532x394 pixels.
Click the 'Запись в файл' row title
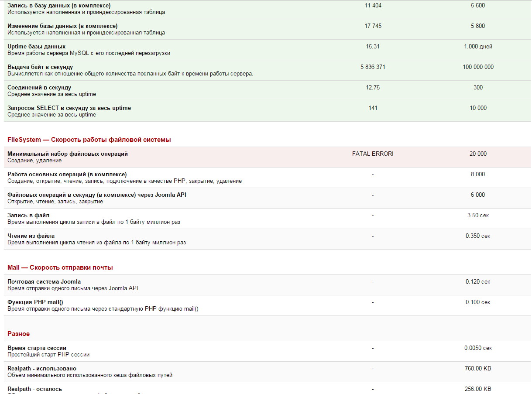pyautogui.click(x=28, y=215)
